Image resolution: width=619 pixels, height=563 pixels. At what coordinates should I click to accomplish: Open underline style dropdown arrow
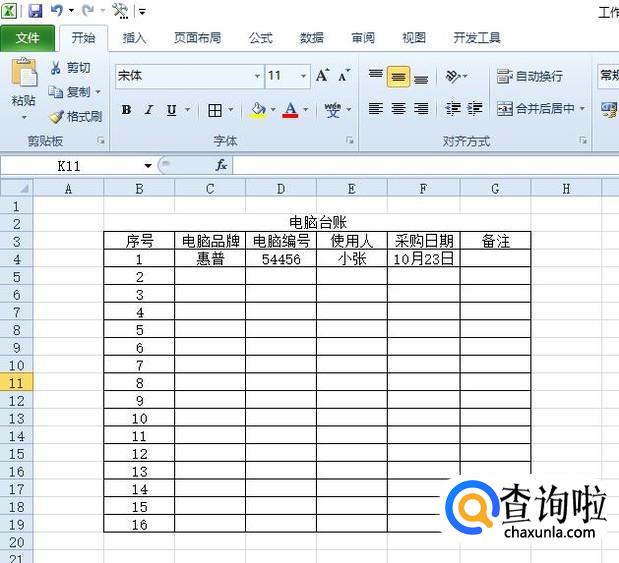[188, 110]
